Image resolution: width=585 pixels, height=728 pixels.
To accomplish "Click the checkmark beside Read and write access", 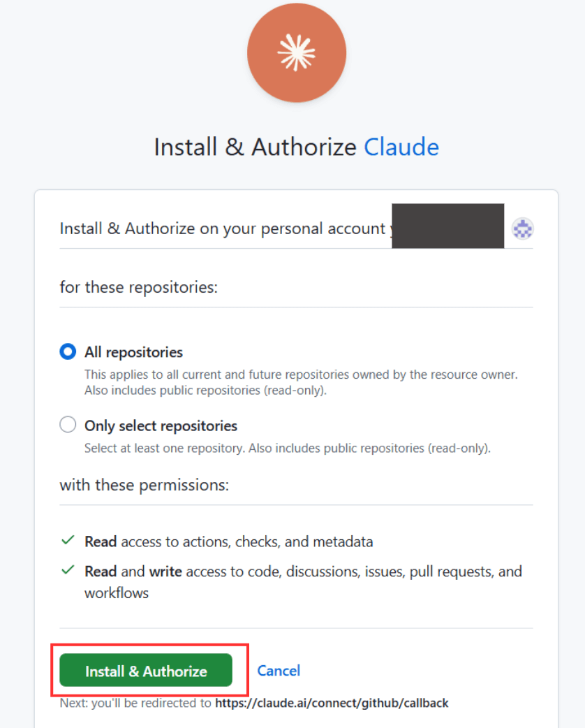I will pyautogui.click(x=68, y=571).
